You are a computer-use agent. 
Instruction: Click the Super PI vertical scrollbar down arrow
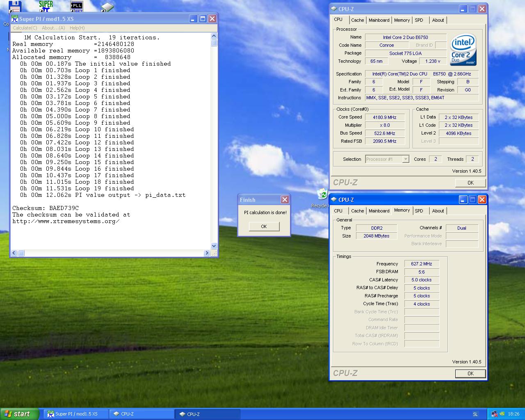coord(214,246)
